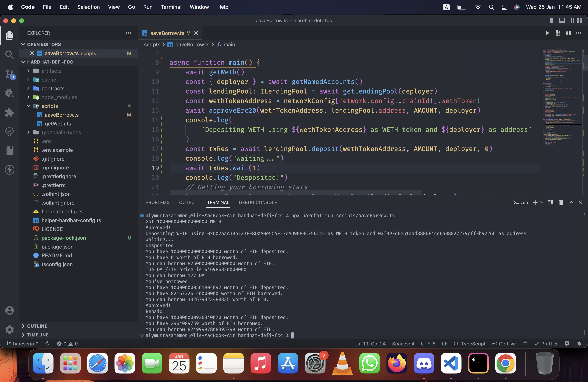The height and width of the screenshot is (382, 588).
Task: Close aaveBorrow.ts in Open Editors list
Action: pyautogui.click(x=32, y=53)
